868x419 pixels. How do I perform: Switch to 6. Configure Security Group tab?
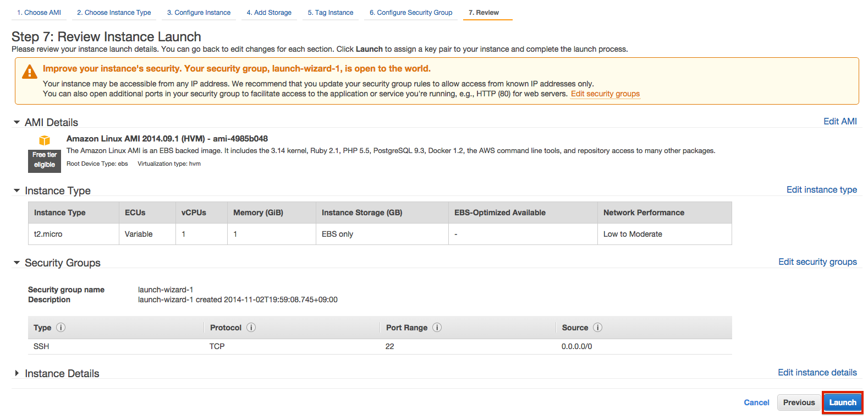[x=411, y=12]
